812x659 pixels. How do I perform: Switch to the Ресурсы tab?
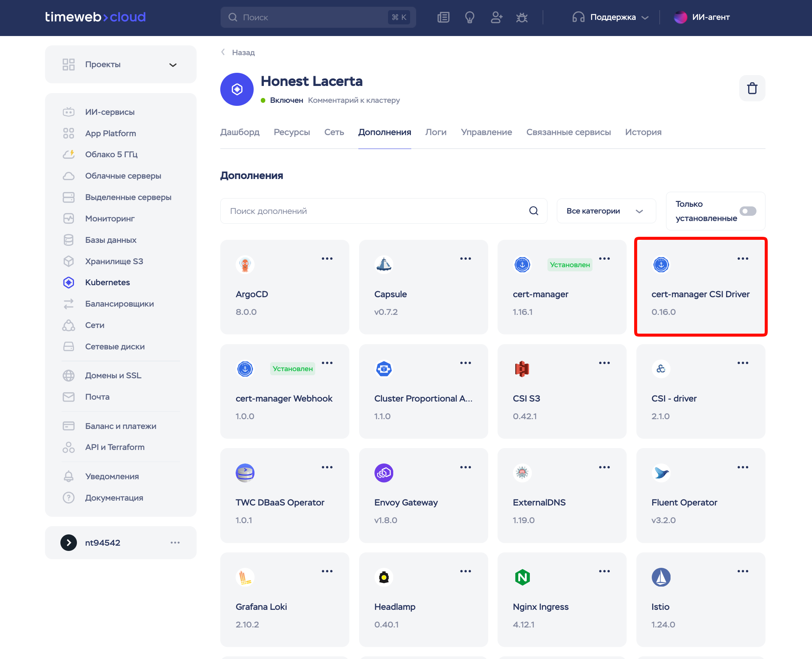(x=292, y=132)
